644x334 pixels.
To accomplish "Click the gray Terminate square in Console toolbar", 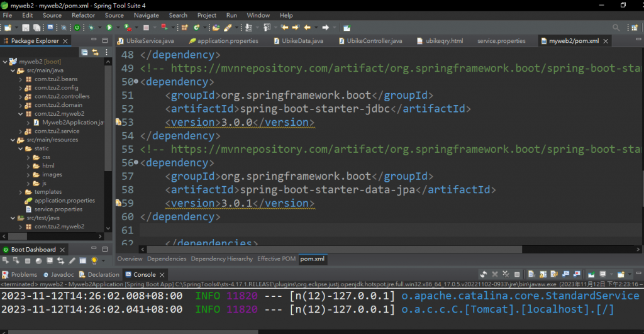I will (517, 274).
